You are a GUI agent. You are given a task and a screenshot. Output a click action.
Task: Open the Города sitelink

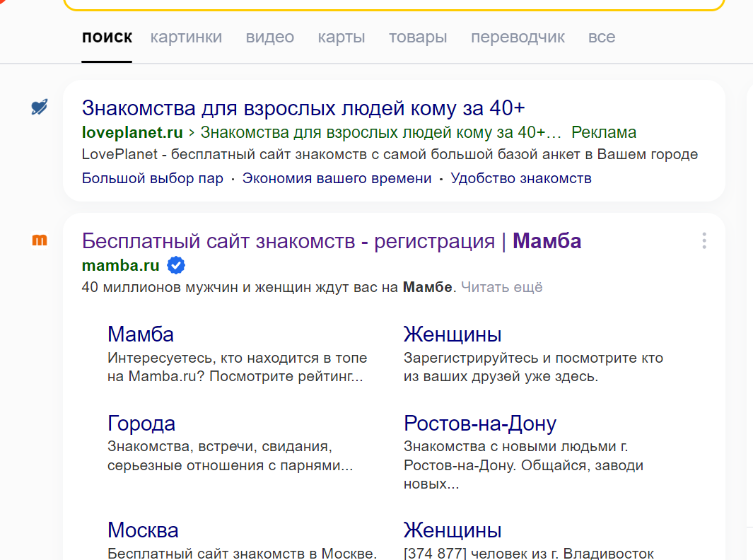(141, 423)
